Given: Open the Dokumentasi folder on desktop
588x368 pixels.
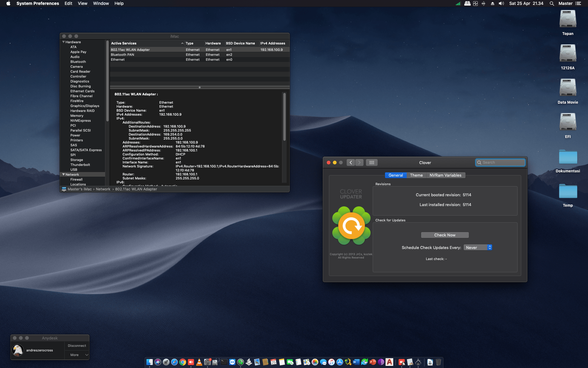Looking at the screenshot, I should pyautogui.click(x=568, y=157).
